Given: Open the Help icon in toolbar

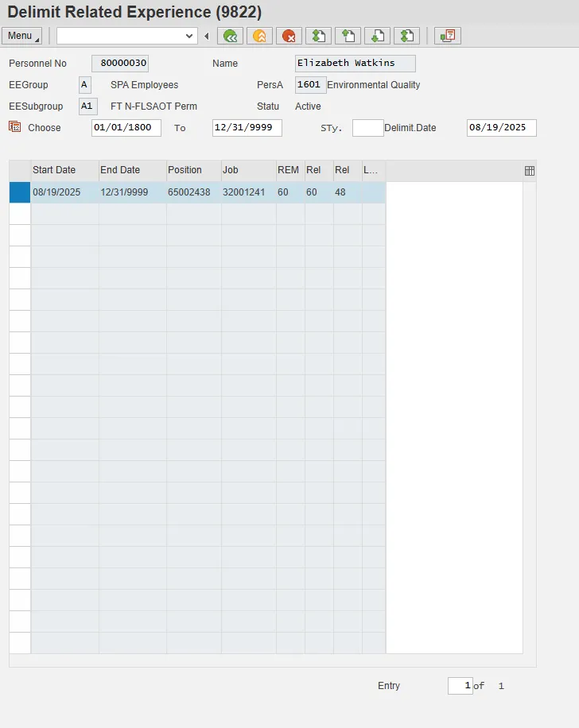Looking at the screenshot, I should tap(449, 36).
